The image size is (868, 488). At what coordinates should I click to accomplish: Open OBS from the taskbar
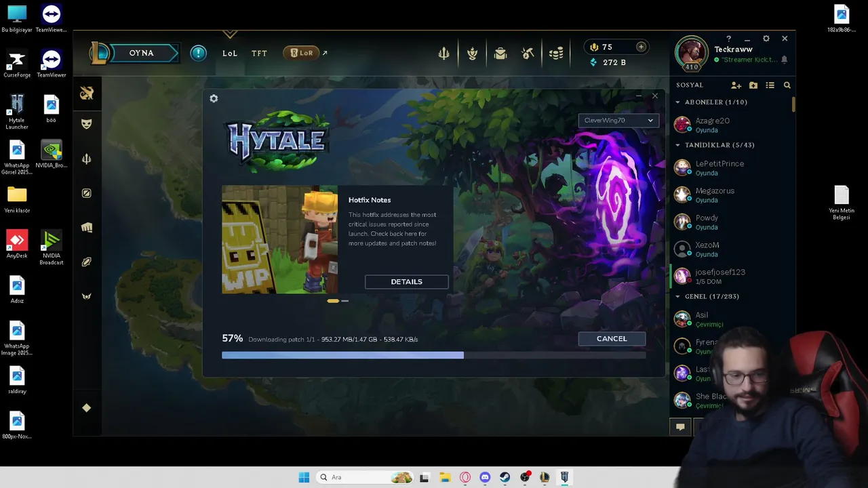point(525,477)
